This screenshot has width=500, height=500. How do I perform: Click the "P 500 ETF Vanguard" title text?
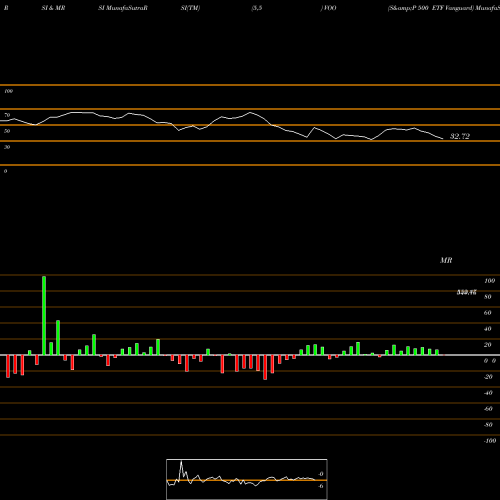[x=443, y=8]
